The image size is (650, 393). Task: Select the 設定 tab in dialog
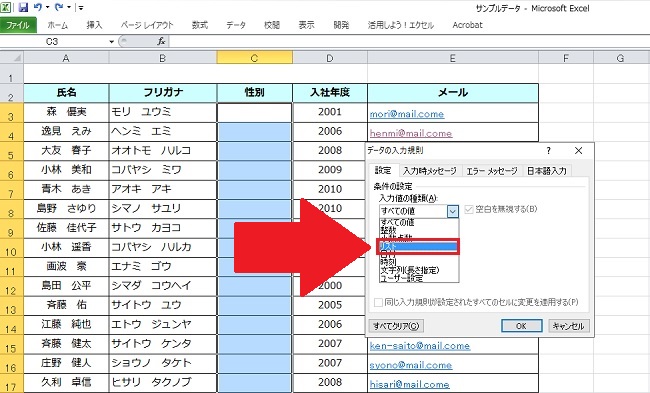(x=383, y=170)
